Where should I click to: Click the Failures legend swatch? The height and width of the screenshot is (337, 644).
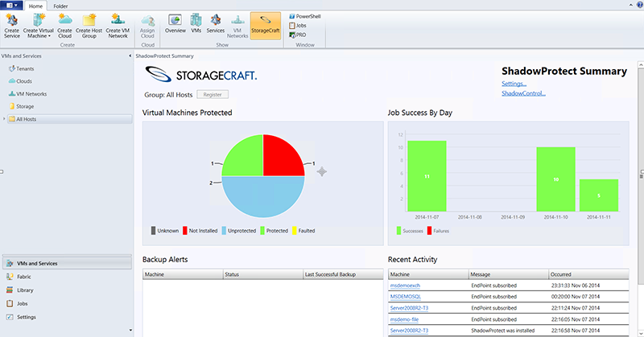click(429, 231)
